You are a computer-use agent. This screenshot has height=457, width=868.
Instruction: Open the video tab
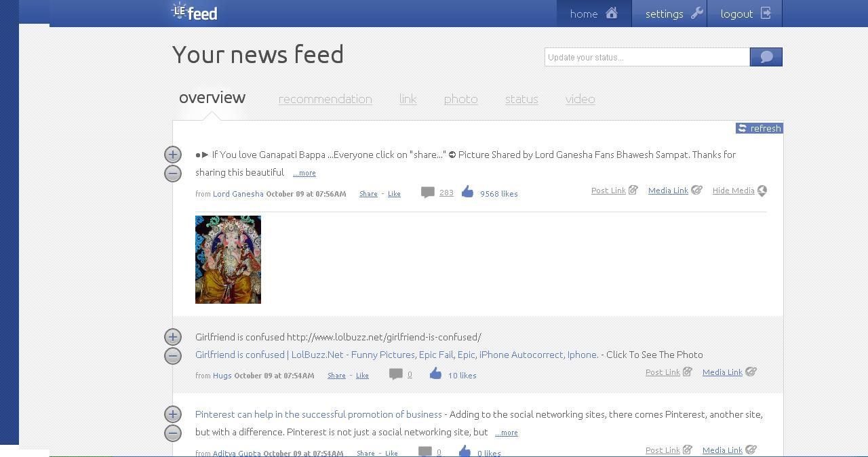click(x=580, y=99)
